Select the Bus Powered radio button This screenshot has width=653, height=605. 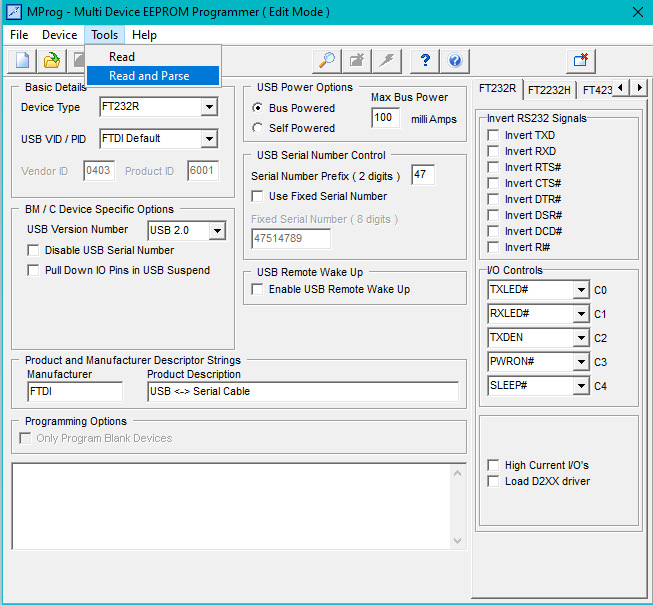258,108
